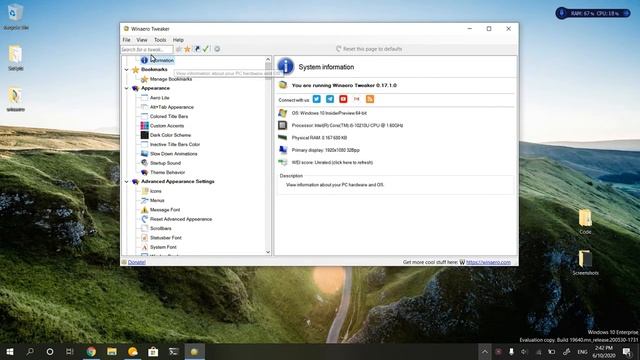
Task: Open the Help menu
Action: pos(178,40)
